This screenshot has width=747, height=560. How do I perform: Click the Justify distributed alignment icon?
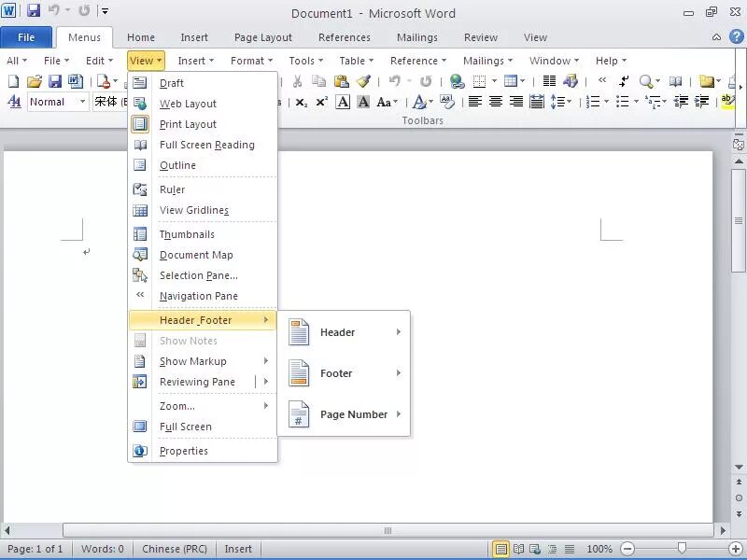pos(537,102)
